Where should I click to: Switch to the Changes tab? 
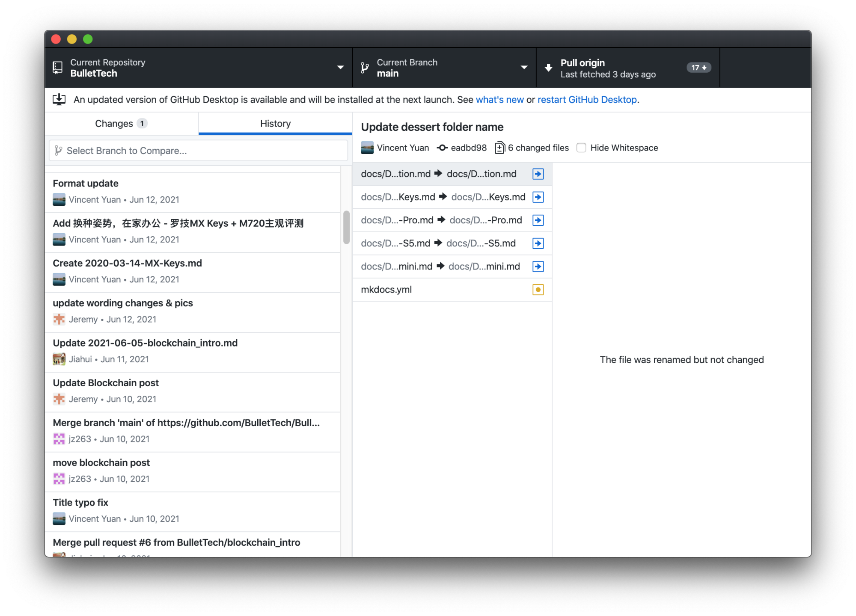[x=122, y=124]
